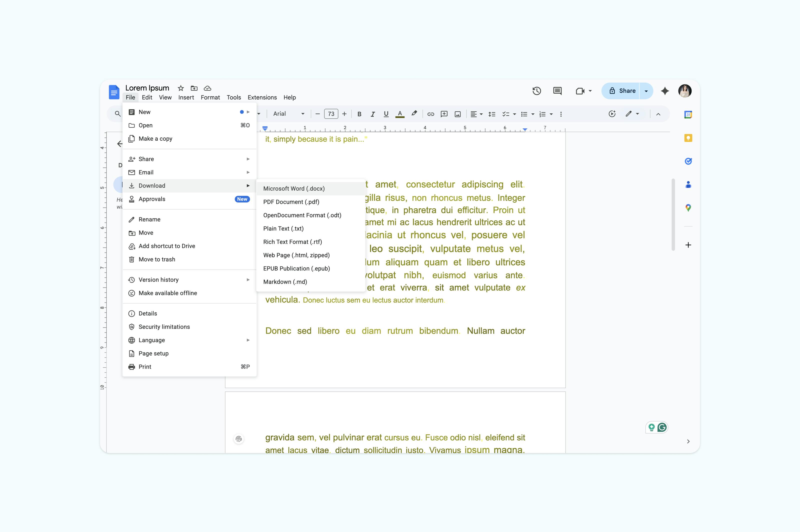
Task: Click the Share button
Action: (x=625, y=91)
